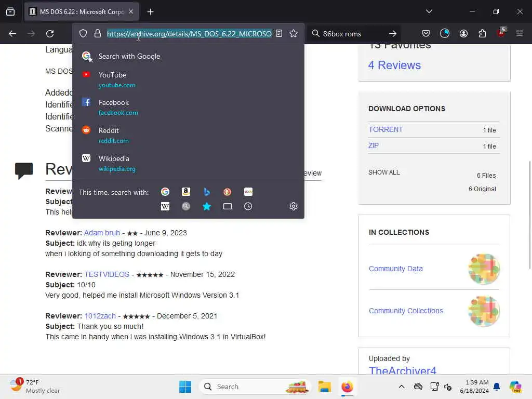
Task: Open the Firefox application hamburger menu
Action: [520, 33]
